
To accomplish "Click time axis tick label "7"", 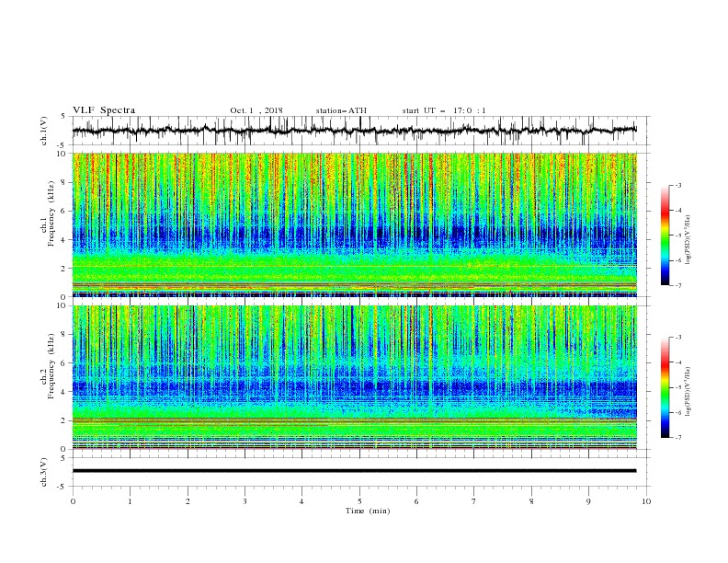I will (474, 501).
